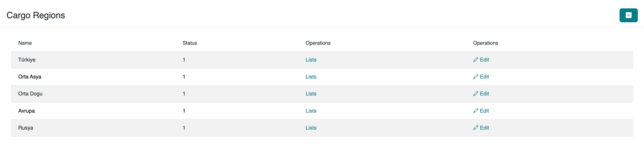The image size is (644, 146).
Task: View Lists for the Orta Dogu region
Action: coord(311,94)
